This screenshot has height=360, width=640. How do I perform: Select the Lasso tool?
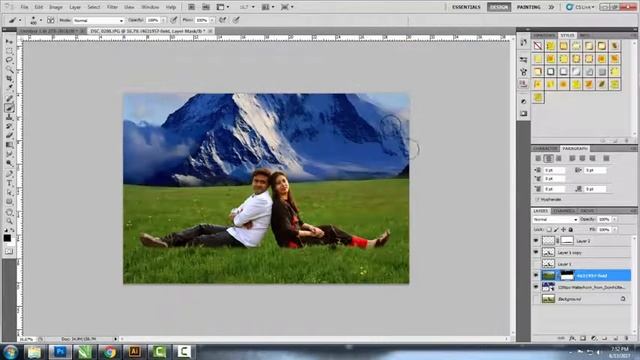coord(9,60)
